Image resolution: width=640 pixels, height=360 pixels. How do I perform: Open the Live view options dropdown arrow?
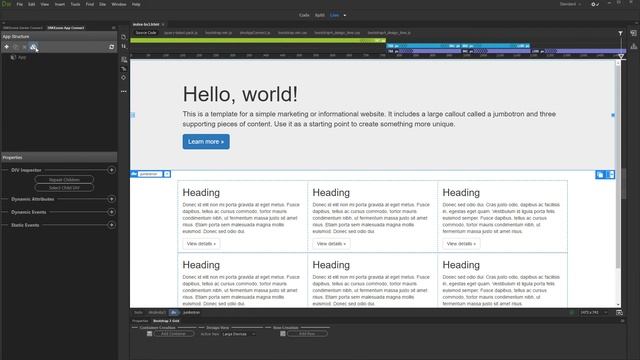click(x=345, y=16)
